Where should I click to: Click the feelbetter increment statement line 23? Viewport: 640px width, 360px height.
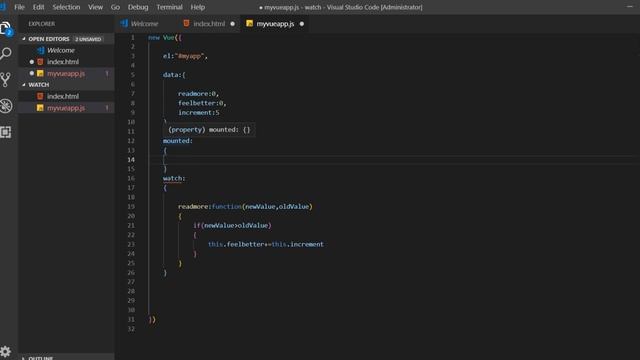point(266,244)
